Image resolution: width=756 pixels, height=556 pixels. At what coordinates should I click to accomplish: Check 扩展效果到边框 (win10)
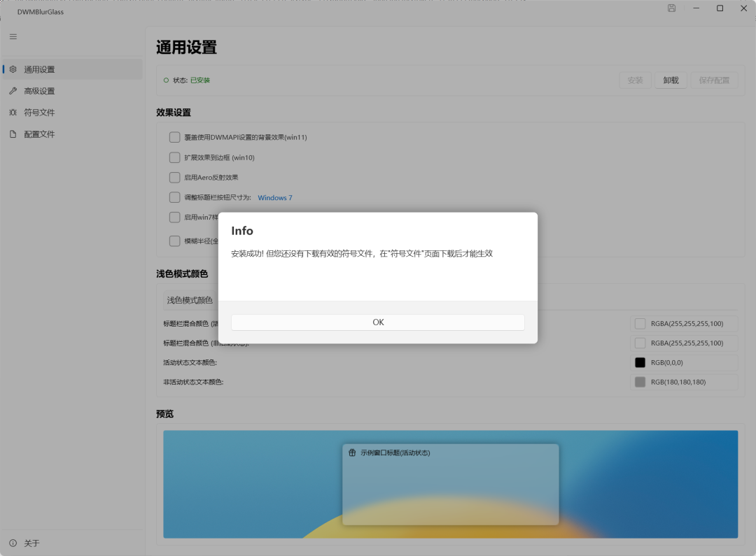coord(174,157)
